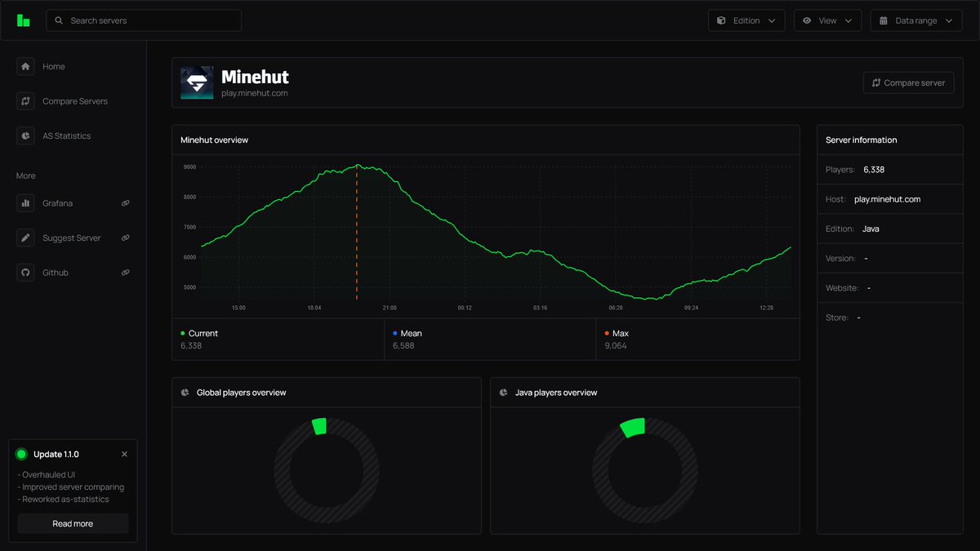Click the search magnifier icon
The width and height of the screenshot is (980, 551).
tap(59, 20)
